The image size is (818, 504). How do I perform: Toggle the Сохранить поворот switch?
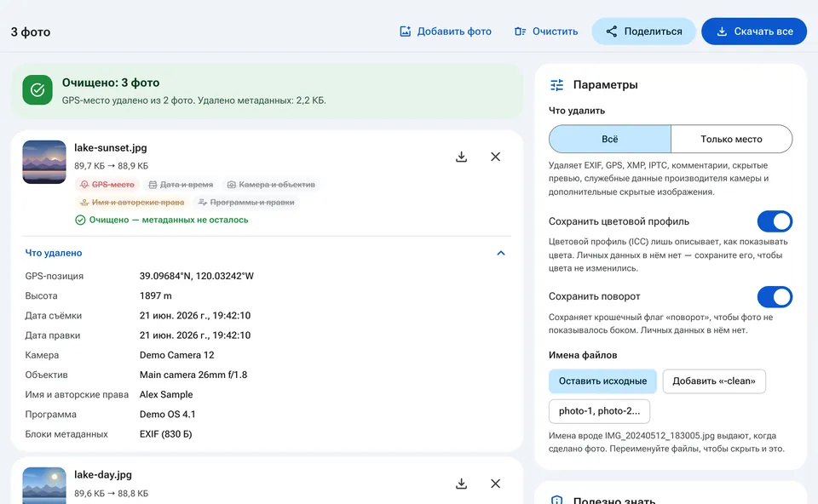(775, 296)
